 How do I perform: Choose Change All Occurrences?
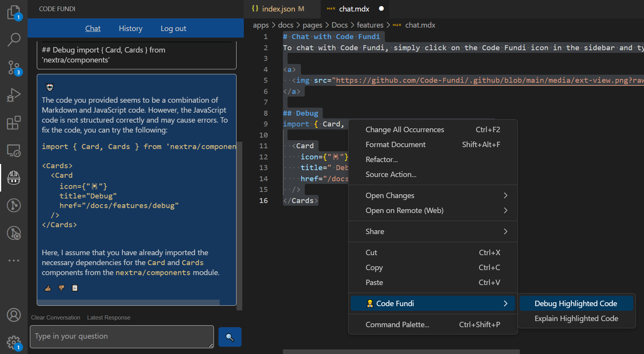433,129
